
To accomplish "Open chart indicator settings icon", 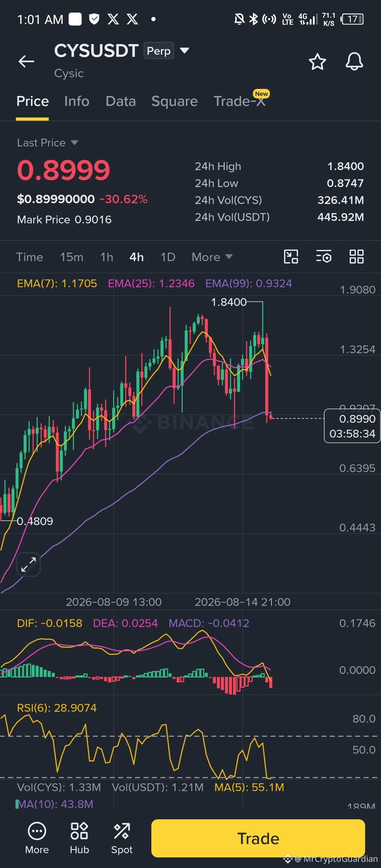I will point(323,257).
